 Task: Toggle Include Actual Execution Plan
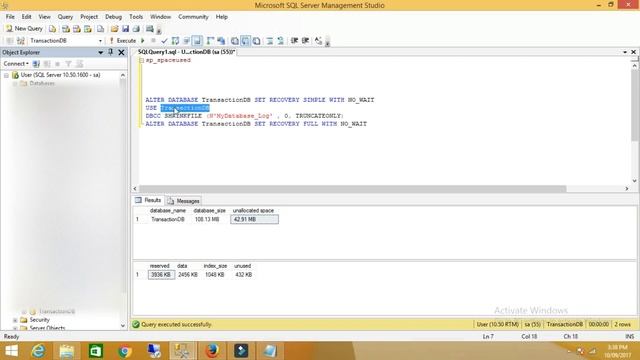pos(210,41)
